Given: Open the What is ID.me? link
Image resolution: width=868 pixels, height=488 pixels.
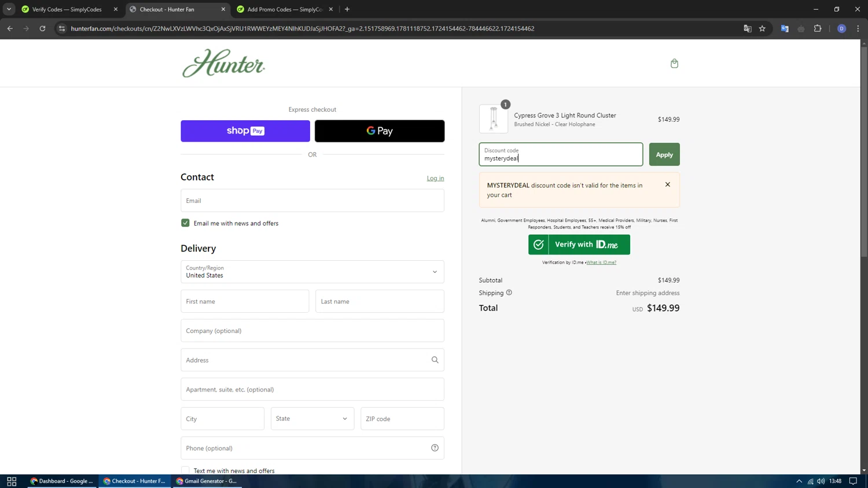Looking at the screenshot, I should pyautogui.click(x=601, y=263).
